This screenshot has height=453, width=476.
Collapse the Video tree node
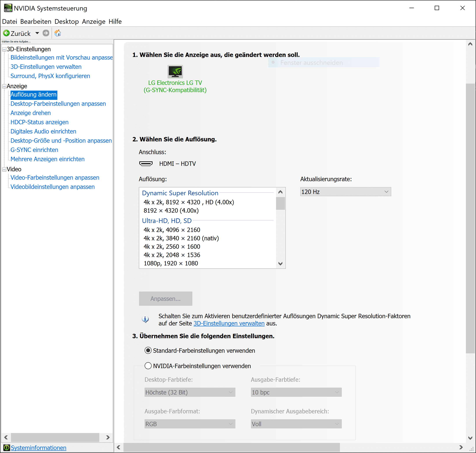pos(4,169)
